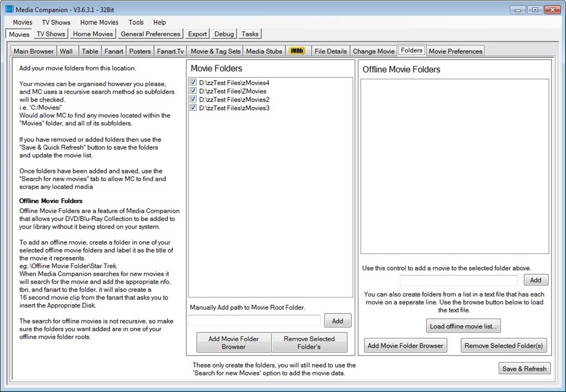Switch to the Fanart tab
Viewport: 566px width, 392px height.
point(114,51)
